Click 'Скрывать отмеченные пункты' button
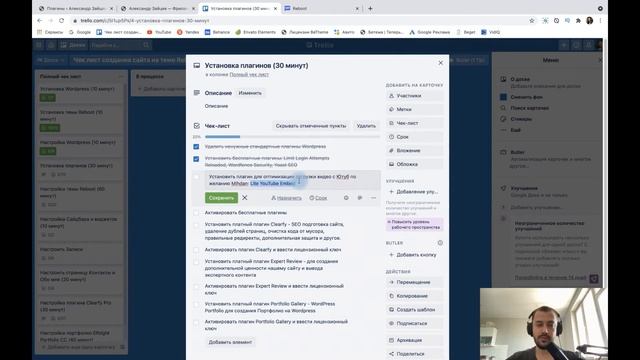Screen dimensions: 640x360 coord(311,126)
